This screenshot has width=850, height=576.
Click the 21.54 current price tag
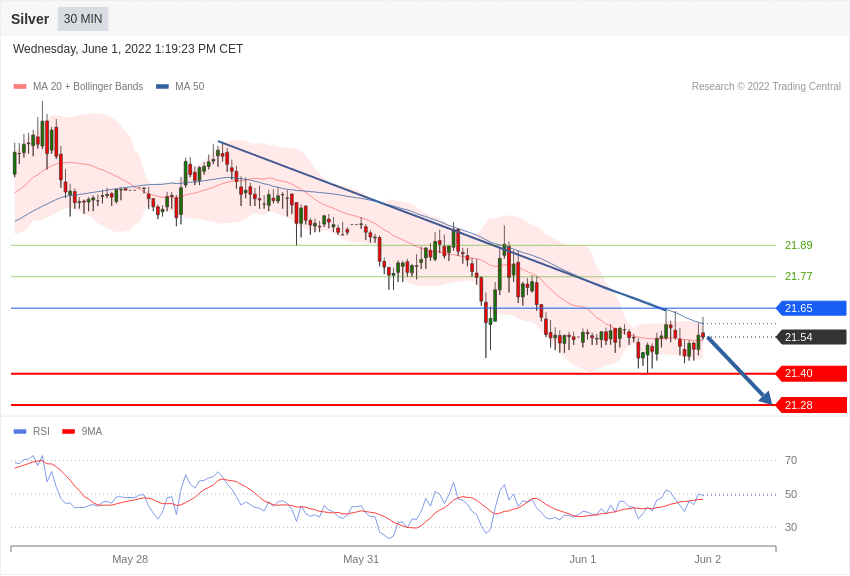pyautogui.click(x=812, y=337)
